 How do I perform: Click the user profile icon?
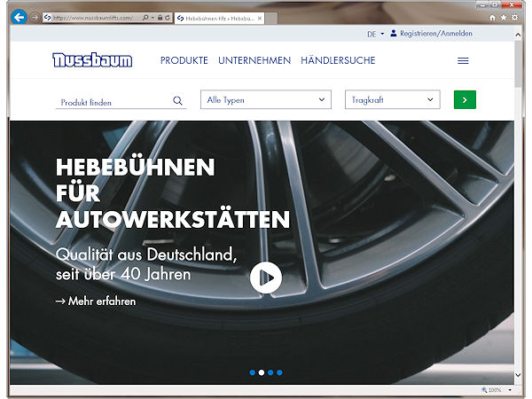393,34
